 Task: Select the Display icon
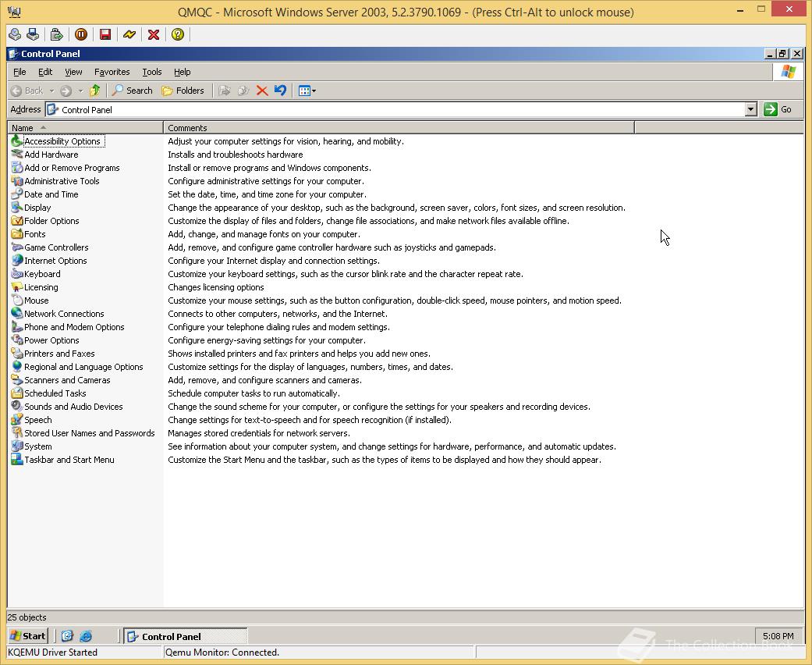click(16, 208)
